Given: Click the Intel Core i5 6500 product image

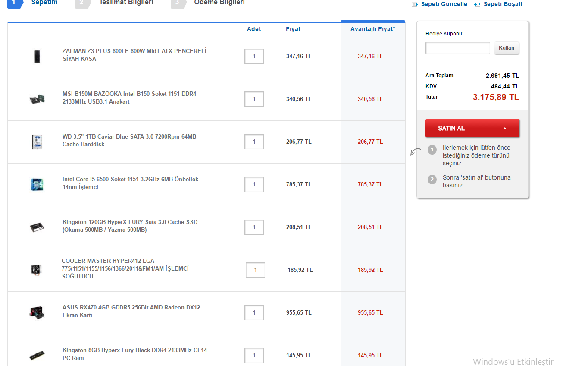Looking at the screenshot, I should [x=37, y=184].
